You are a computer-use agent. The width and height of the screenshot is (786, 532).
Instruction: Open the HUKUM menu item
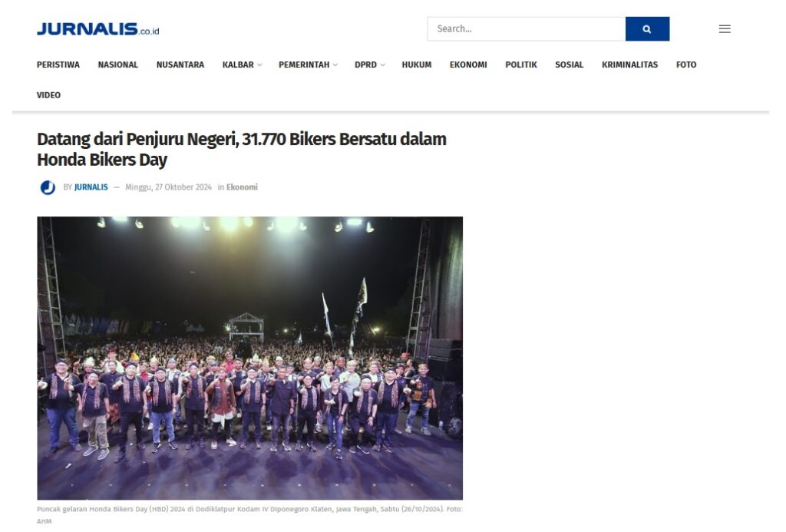coord(416,64)
